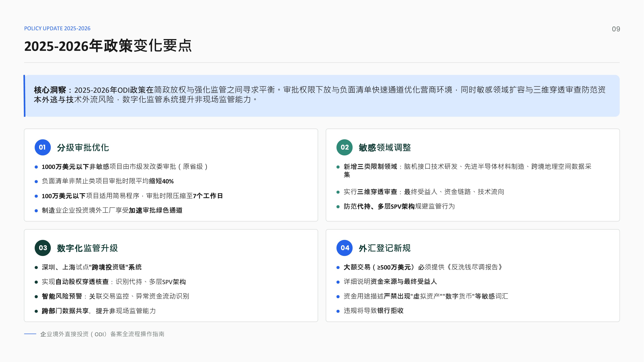Viewport: 644px width, 362px height.
Task: Click the green bullet before 新增三类限制领域
Action: pyautogui.click(x=338, y=167)
